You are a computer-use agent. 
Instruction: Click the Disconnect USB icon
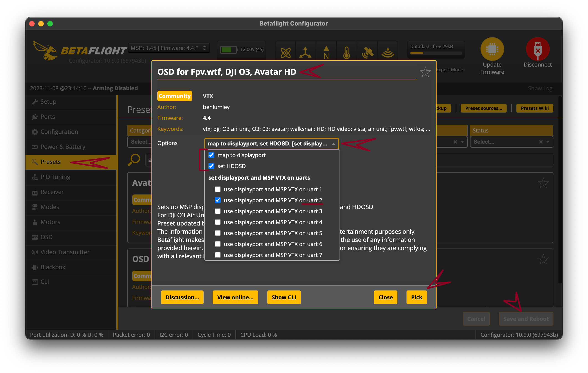click(537, 49)
